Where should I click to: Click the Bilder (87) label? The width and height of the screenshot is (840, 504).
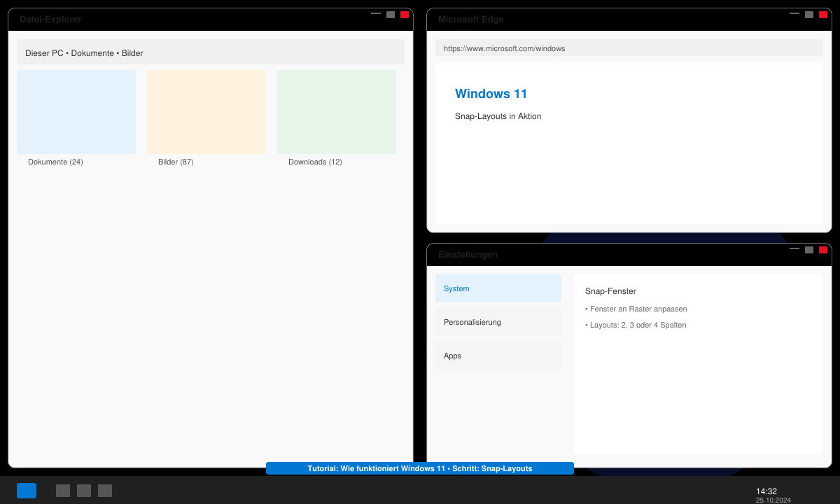(x=176, y=162)
